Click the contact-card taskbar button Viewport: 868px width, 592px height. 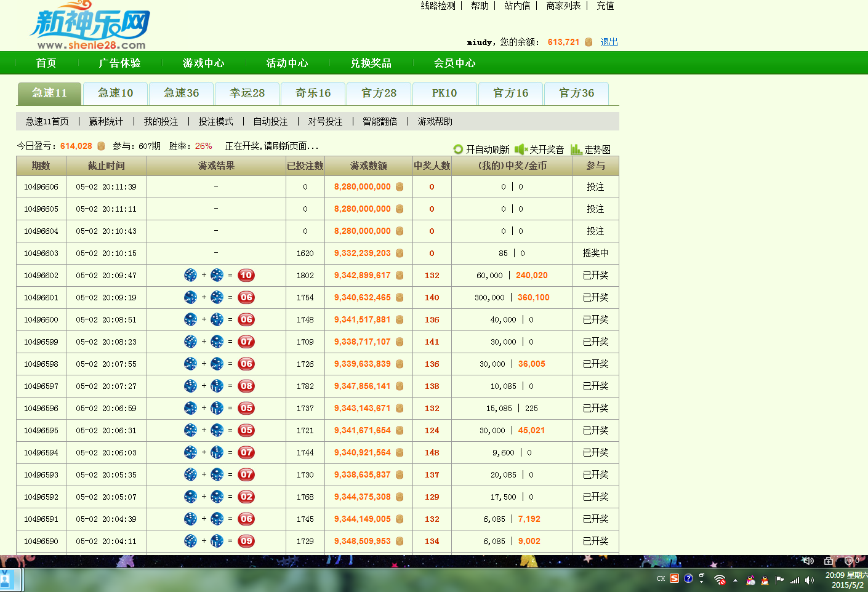tap(11, 580)
